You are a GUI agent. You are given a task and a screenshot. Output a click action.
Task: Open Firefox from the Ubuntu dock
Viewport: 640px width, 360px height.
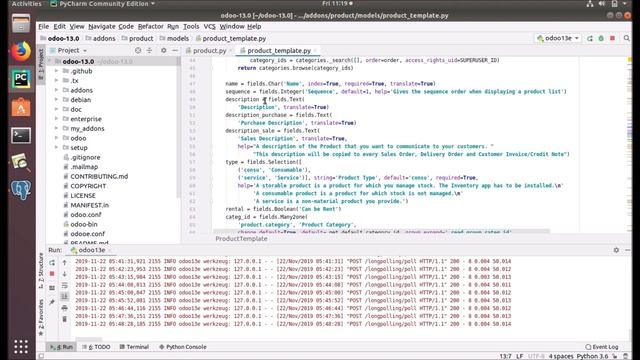tap(21, 51)
